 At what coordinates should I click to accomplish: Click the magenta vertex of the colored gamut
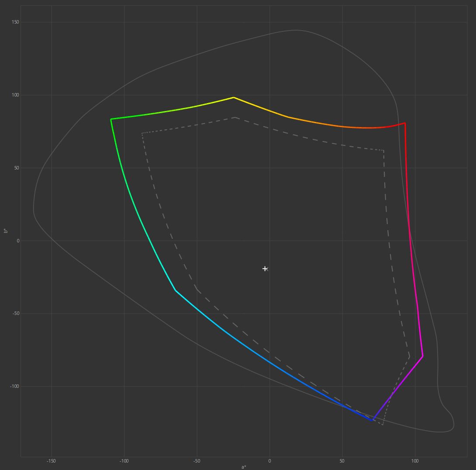point(423,356)
